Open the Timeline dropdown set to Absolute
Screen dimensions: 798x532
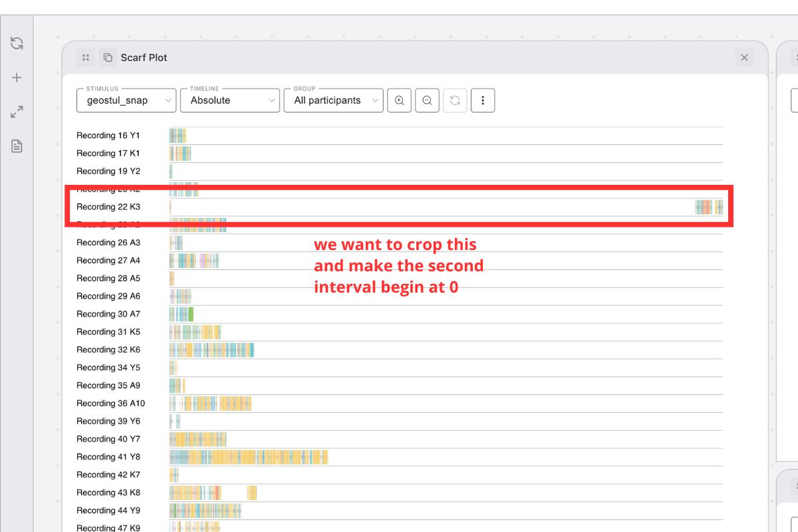coord(229,100)
